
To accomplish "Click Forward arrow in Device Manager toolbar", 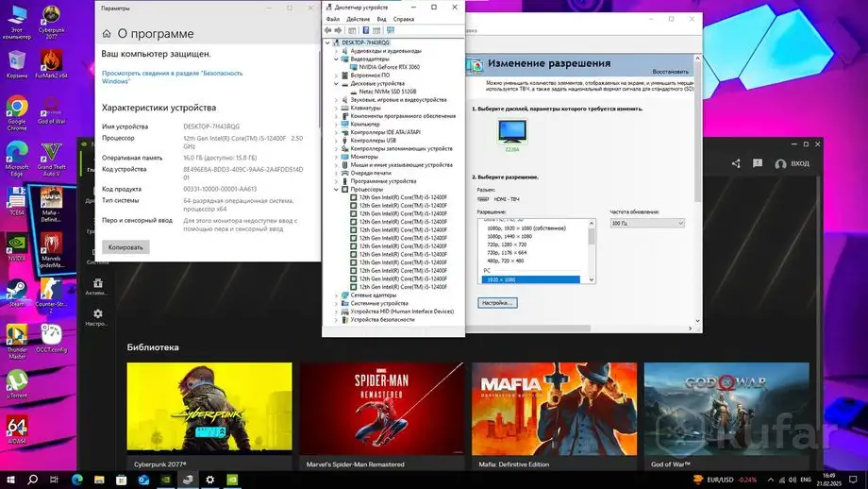I will (x=338, y=30).
